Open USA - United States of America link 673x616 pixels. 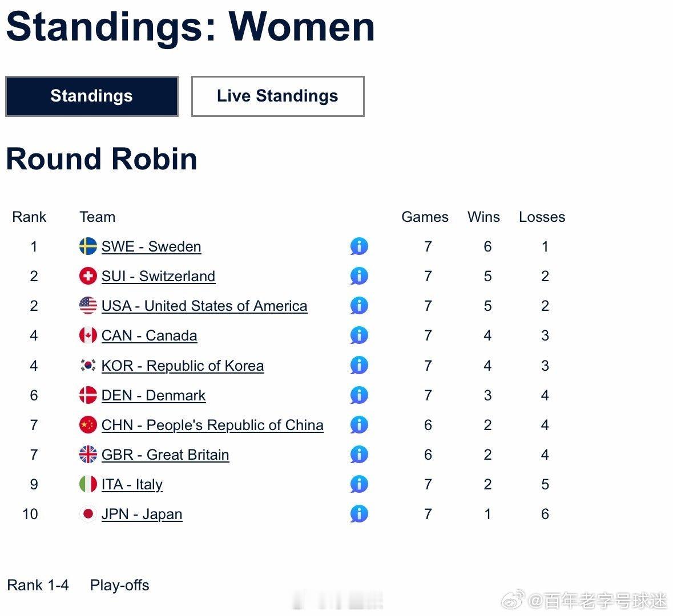click(x=204, y=306)
